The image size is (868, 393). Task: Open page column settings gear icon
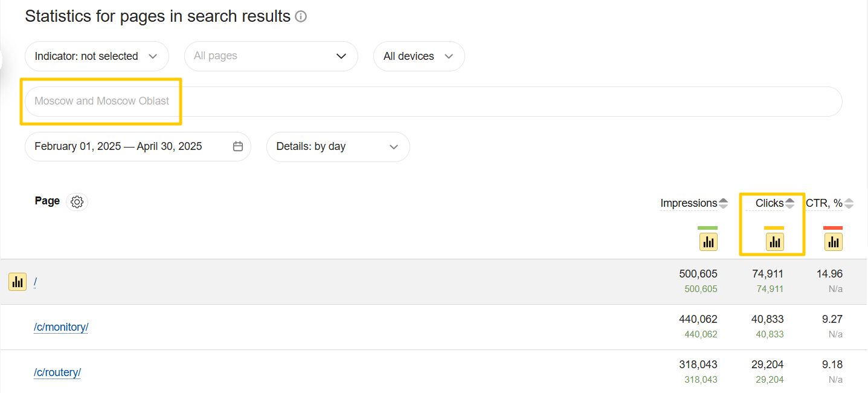coord(77,202)
